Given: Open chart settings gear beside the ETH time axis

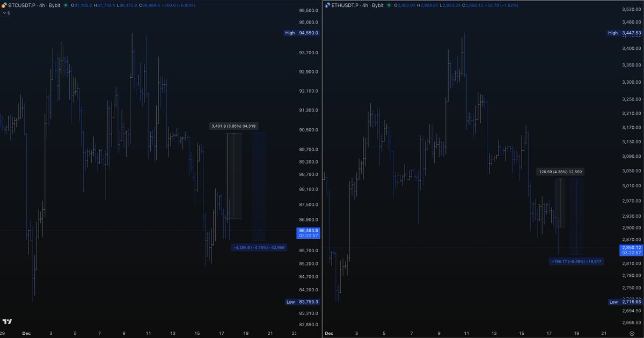Looking at the screenshot, I should click(x=632, y=333).
